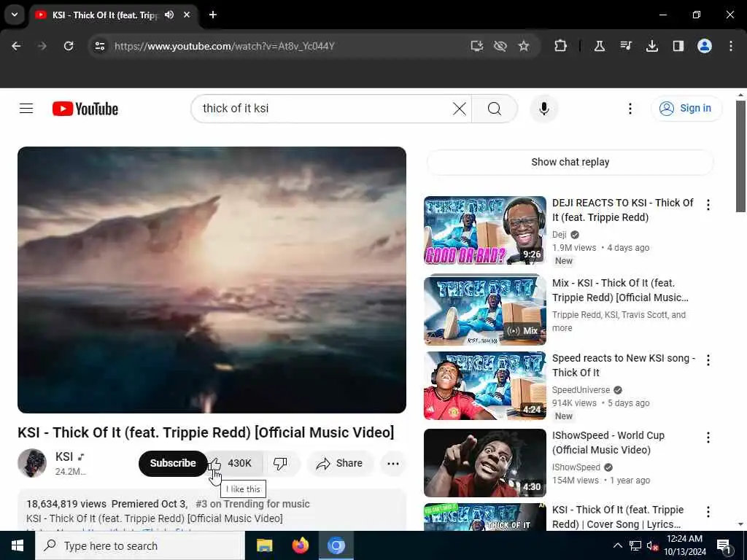747x560 pixels.
Task: Reload the page with the refresh icon
Action: [x=69, y=46]
